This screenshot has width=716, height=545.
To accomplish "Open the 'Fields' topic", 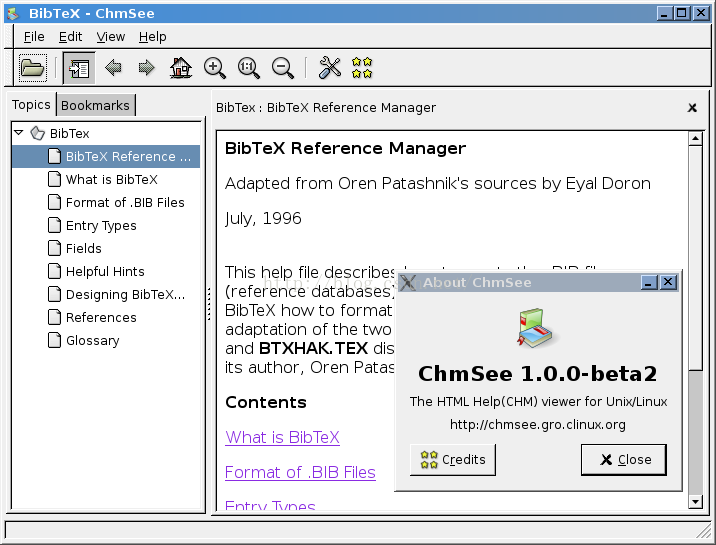I will pos(84,248).
